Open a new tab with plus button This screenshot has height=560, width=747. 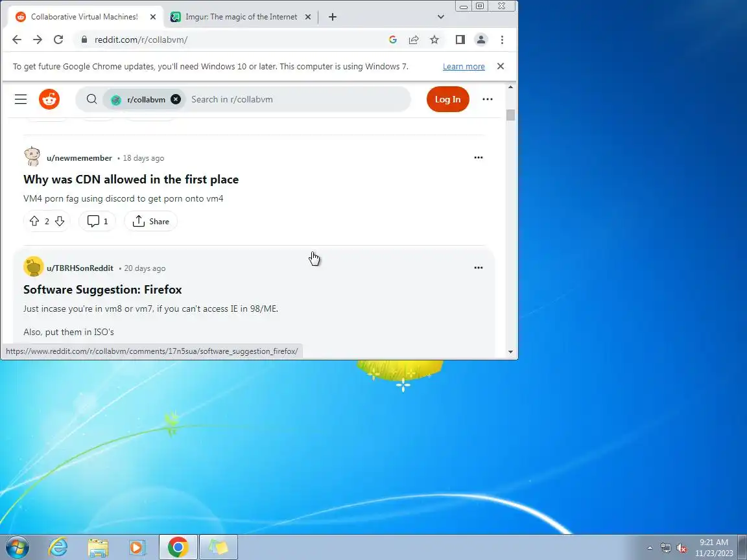click(x=333, y=17)
